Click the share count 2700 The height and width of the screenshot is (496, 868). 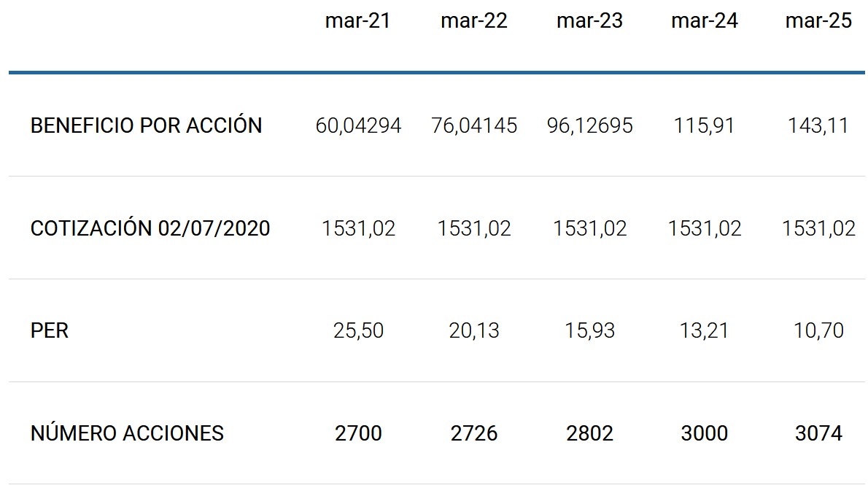coord(358,433)
